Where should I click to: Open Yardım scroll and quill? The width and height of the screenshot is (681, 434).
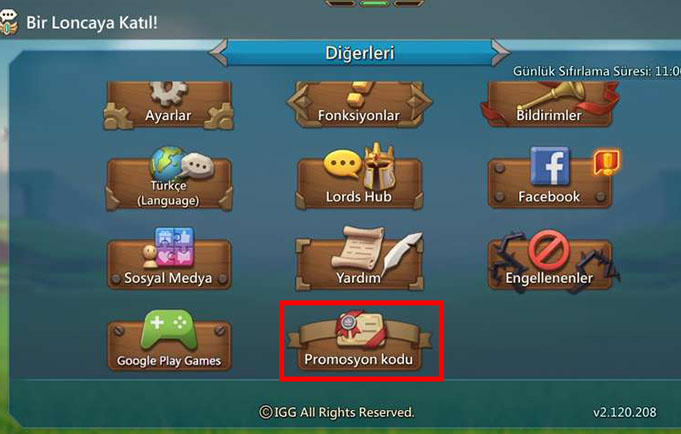coord(359,259)
